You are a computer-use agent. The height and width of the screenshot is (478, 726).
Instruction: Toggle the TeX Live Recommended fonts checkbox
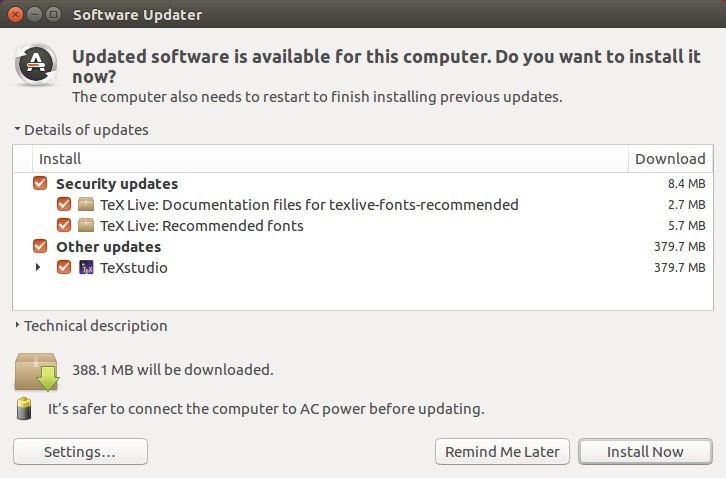(64, 226)
